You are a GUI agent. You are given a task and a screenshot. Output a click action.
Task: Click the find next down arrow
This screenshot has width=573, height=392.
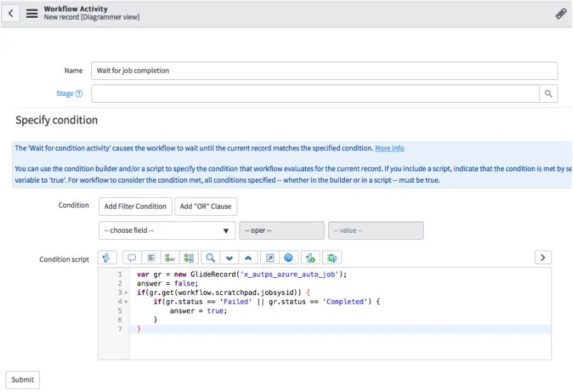click(x=229, y=258)
